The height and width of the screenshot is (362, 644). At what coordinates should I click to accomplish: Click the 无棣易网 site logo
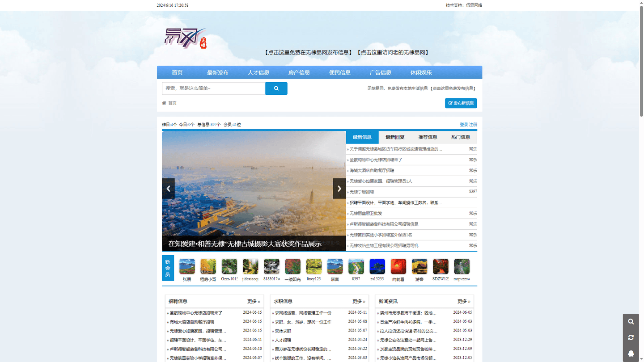coord(186,38)
